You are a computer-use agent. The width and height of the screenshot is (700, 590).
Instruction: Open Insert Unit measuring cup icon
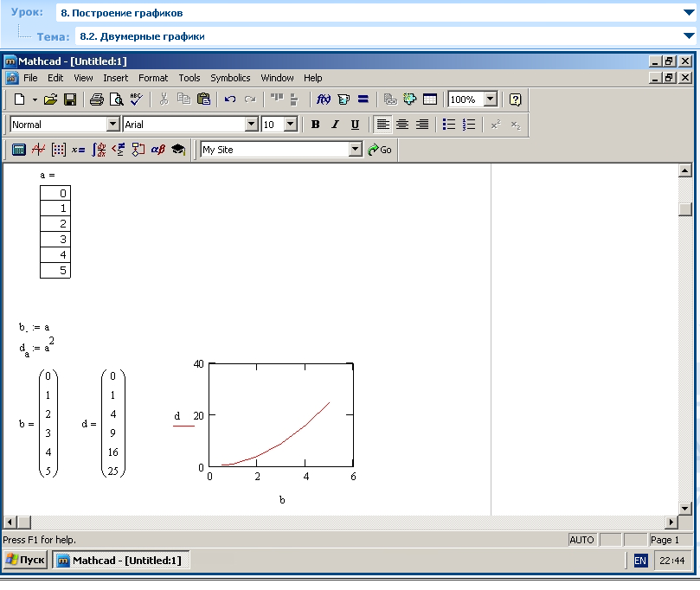click(344, 99)
